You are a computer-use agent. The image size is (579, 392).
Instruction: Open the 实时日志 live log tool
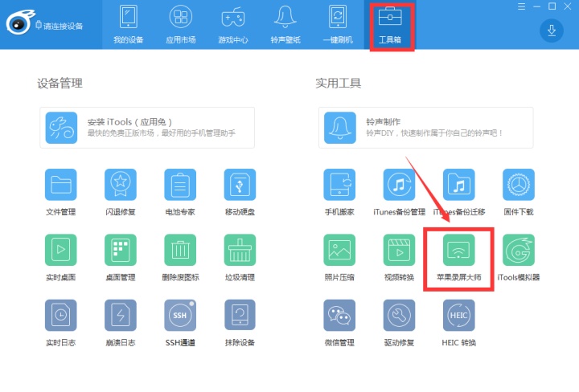61,316
